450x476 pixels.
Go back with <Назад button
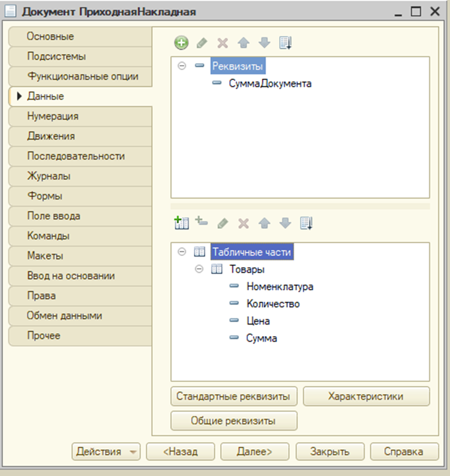pyautogui.click(x=181, y=452)
